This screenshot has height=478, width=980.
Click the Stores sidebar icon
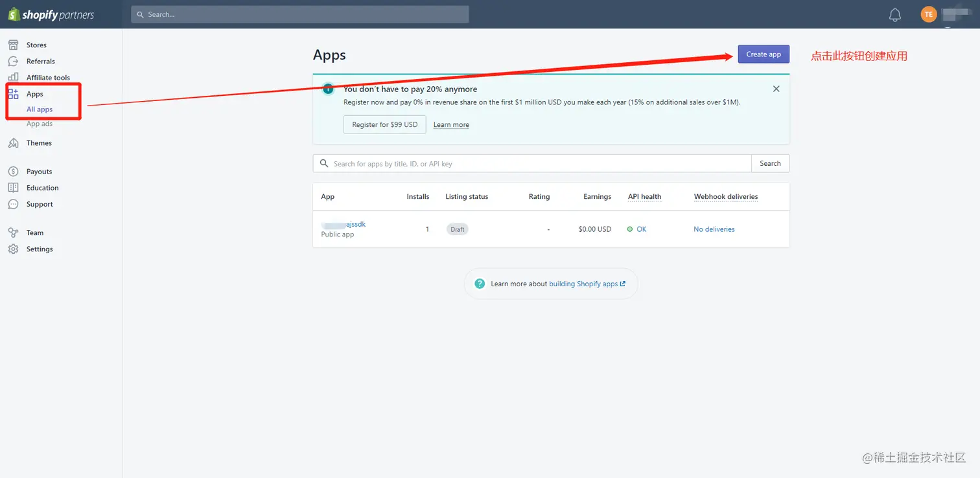click(x=13, y=45)
